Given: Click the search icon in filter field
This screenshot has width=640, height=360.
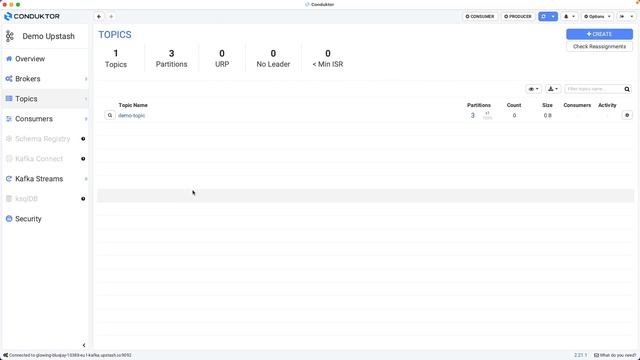Looking at the screenshot, I should click(627, 89).
